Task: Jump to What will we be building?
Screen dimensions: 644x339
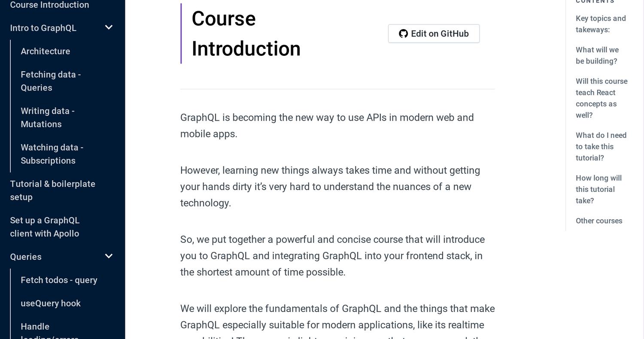Action: [597, 55]
